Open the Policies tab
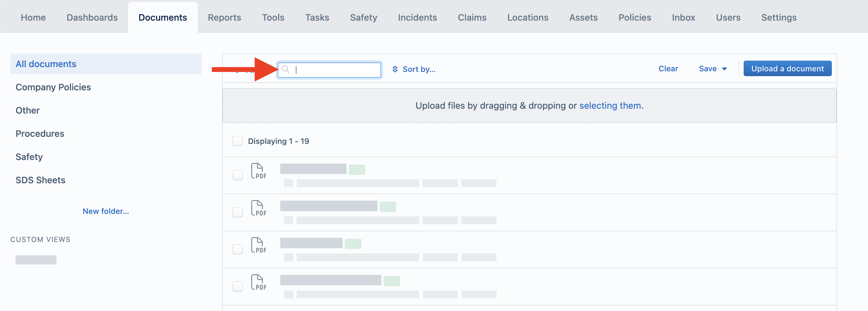The height and width of the screenshot is (311, 868). point(635,17)
